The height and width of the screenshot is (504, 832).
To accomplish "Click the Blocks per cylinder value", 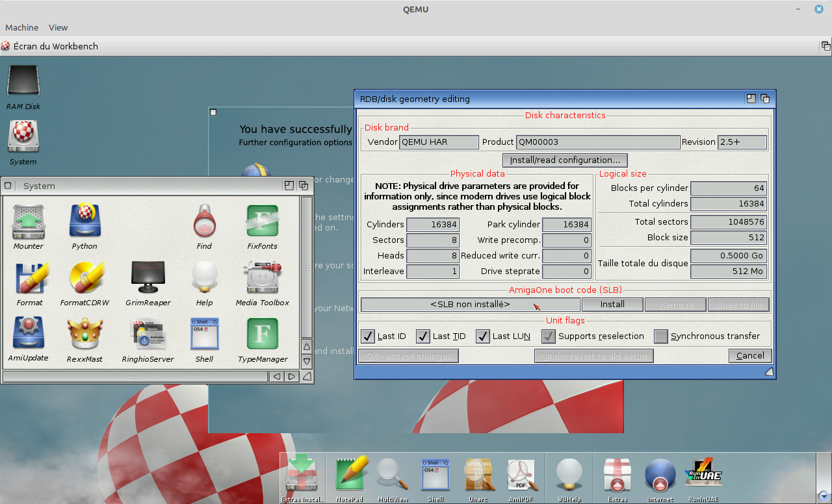I will click(x=729, y=188).
